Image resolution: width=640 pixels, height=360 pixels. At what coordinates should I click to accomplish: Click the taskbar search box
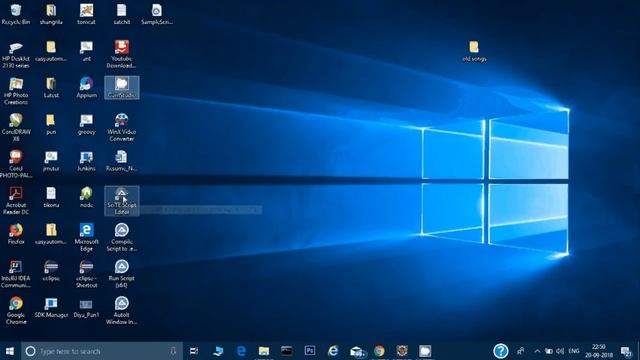(x=102, y=351)
